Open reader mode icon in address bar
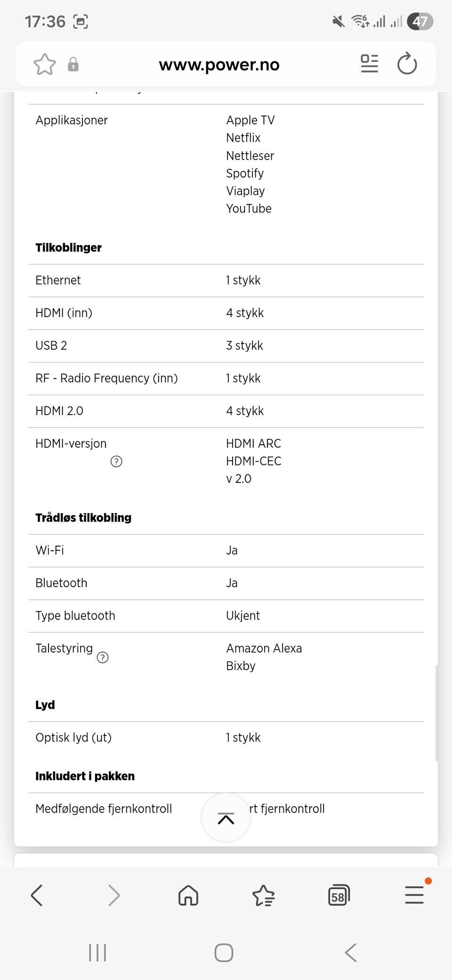Image resolution: width=452 pixels, height=980 pixels. [x=369, y=64]
